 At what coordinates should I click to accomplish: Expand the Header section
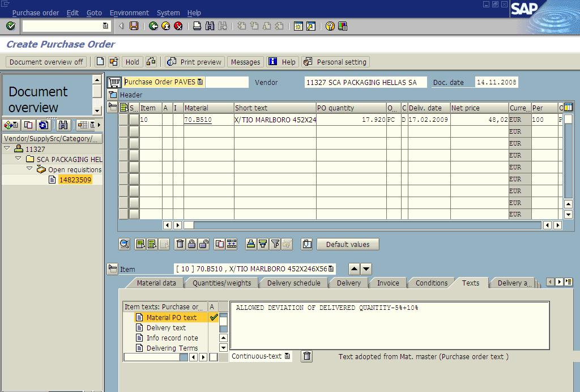(x=113, y=95)
